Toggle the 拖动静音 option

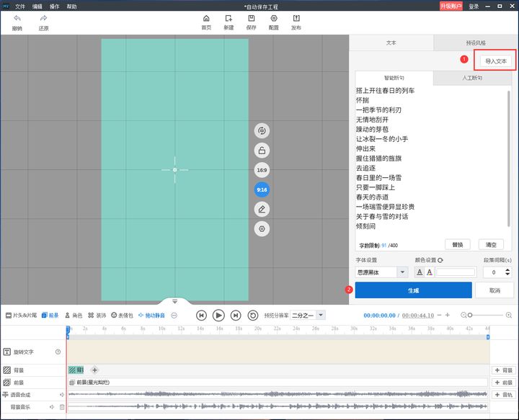coord(151,315)
